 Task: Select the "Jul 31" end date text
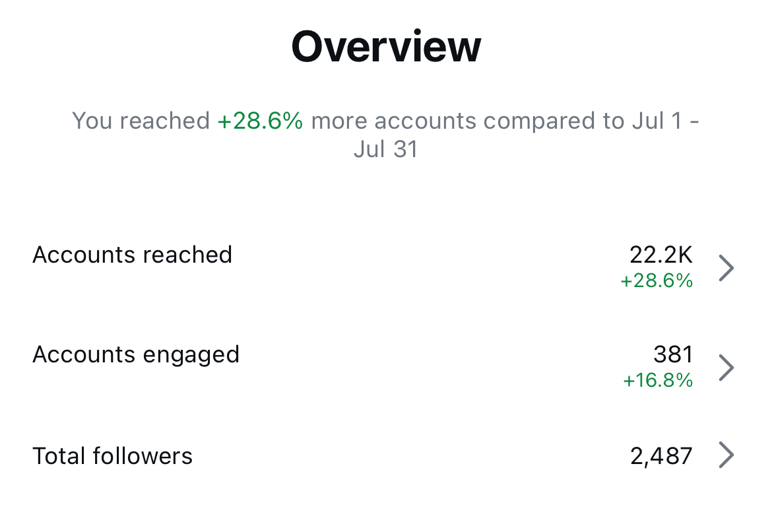[x=386, y=149]
